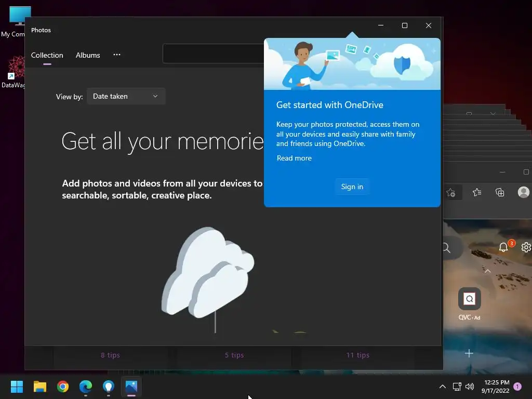
Task: Open the notification count badge in taskbar
Action: (517, 387)
